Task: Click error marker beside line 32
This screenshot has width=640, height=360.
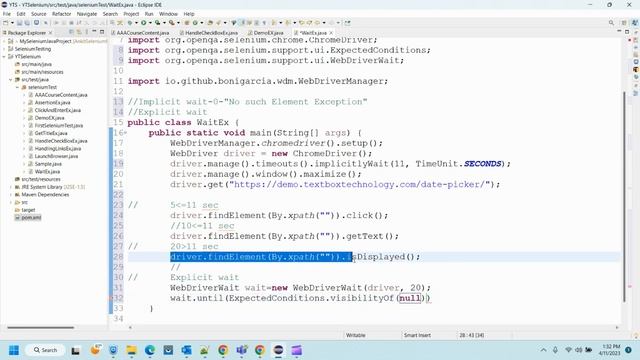Action: coord(111,298)
